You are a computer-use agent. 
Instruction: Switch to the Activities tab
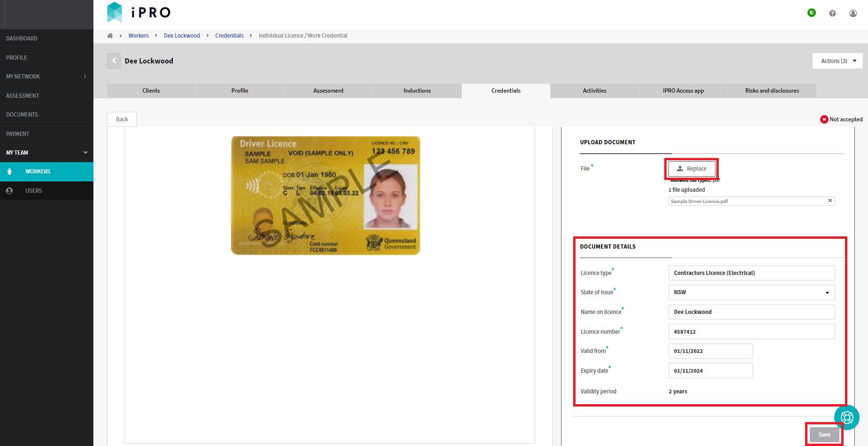tap(595, 91)
